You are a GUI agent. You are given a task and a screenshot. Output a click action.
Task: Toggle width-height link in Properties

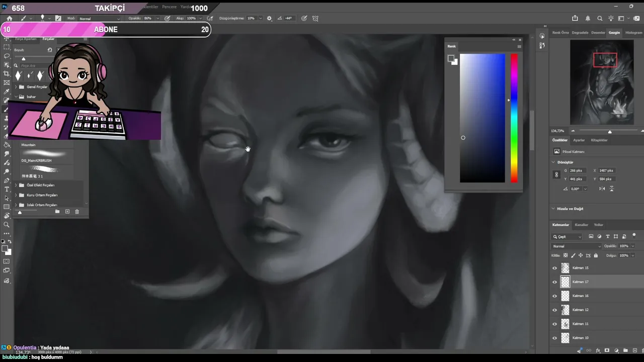pyautogui.click(x=556, y=174)
